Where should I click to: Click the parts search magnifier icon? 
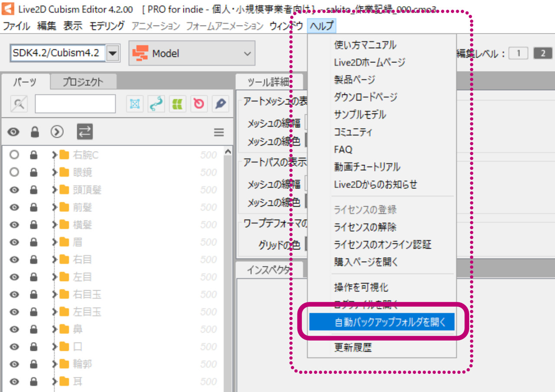click(x=19, y=104)
